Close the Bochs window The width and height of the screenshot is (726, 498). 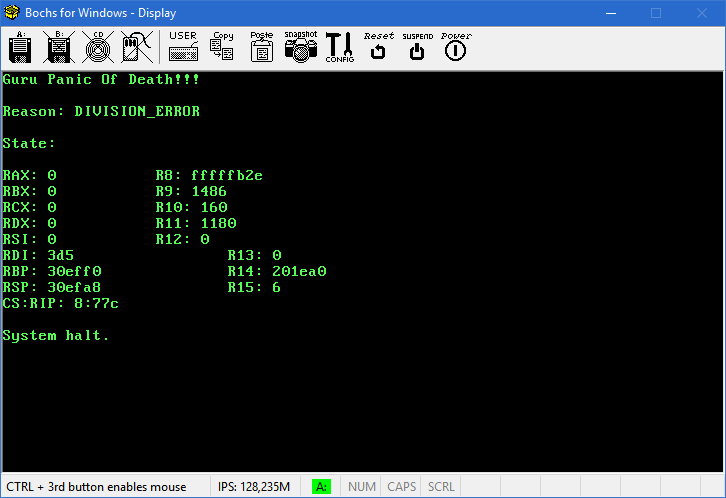[701, 13]
